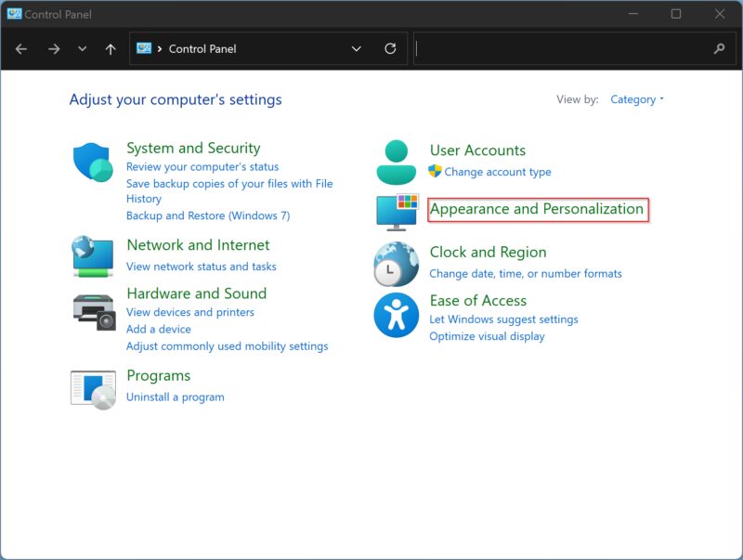Open Review your computer's status
Viewport: 743px width, 560px height.
pyautogui.click(x=202, y=167)
